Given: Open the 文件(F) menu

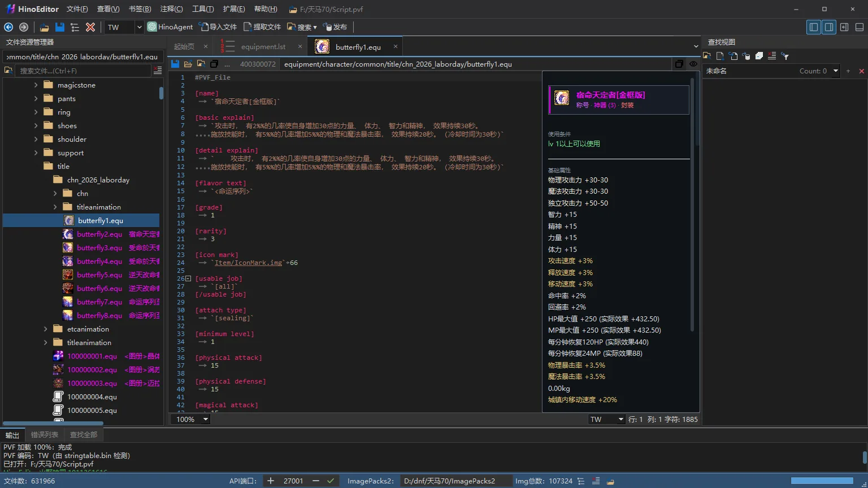Looking at the screenshot, I should (77, 9).
